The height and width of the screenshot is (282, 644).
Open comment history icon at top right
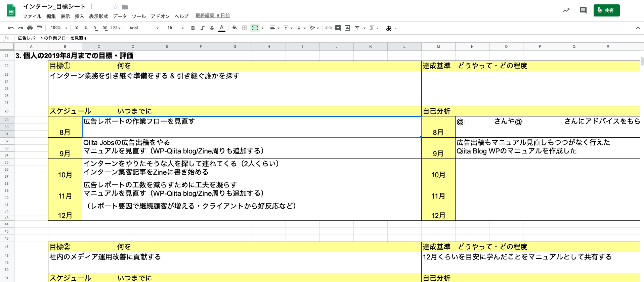[583, 10]
